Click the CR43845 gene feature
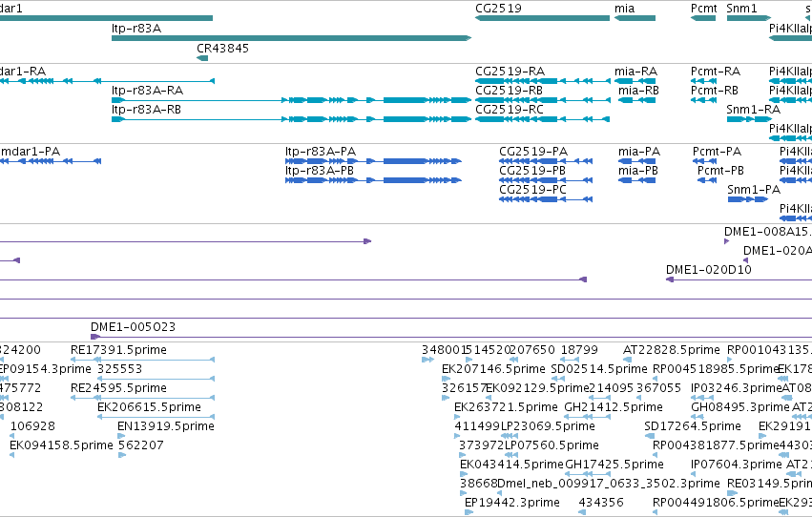This screenshot has width=812, height=517. [202, 58]
